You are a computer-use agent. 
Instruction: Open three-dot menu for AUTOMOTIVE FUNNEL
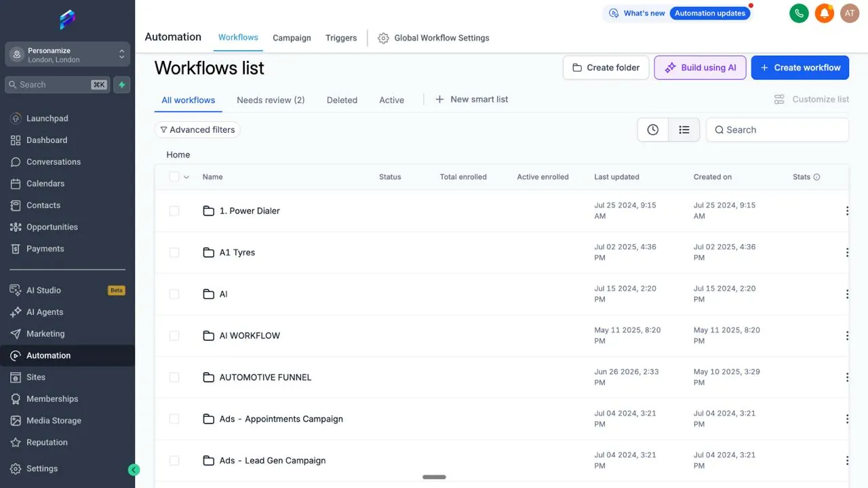(847, 377)
